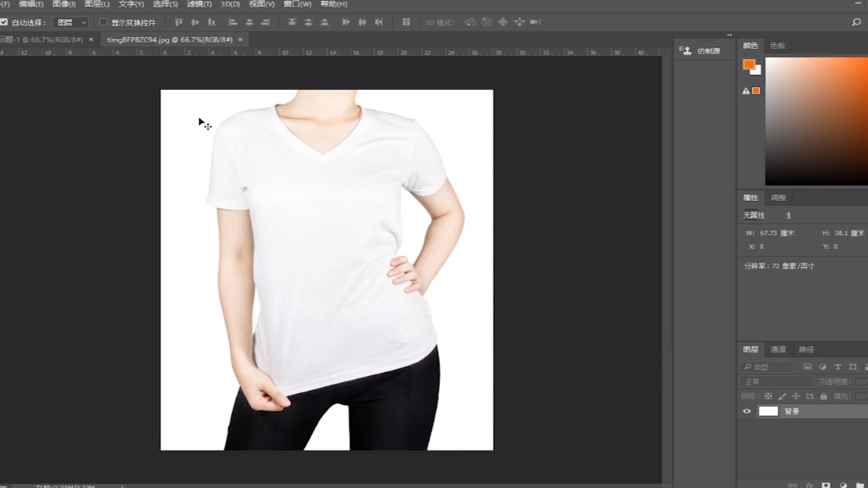This screenshot has width=868, height=488.
Task: Click the Distribute vertical centers icon
Action: point(308,22)
